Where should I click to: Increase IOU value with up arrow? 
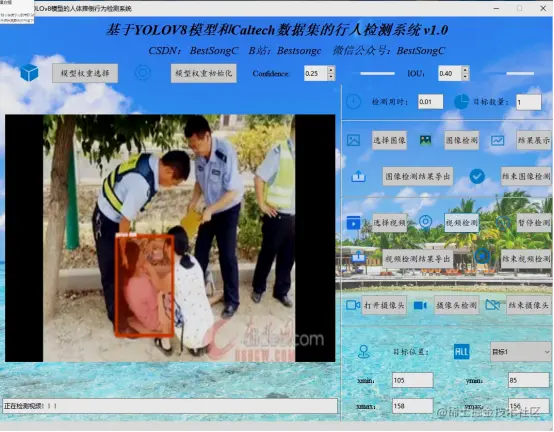(x=465, y=70)
